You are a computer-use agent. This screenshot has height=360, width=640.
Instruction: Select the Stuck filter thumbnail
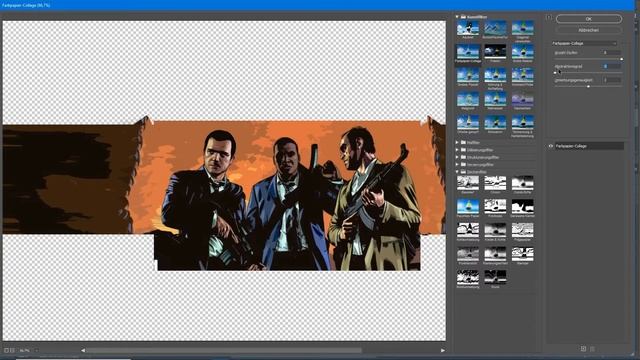coord(495,277)
